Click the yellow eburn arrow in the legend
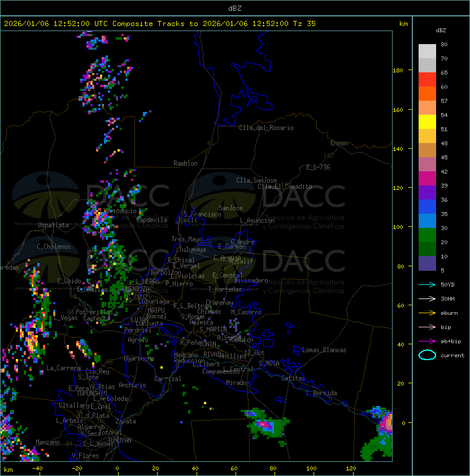 427,313
